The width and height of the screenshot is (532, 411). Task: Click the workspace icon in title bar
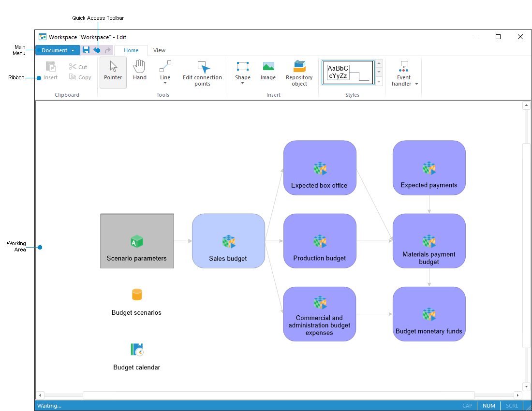click(43, 37)
